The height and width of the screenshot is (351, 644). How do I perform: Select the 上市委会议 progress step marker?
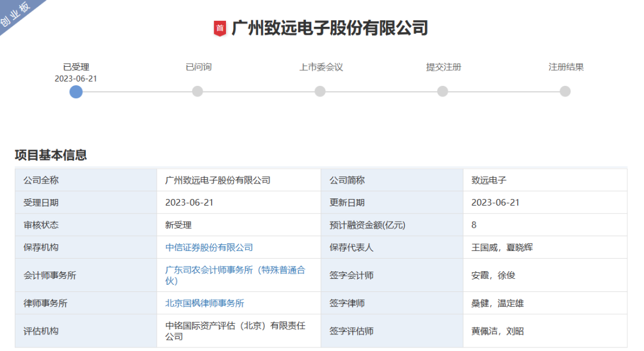320,91
